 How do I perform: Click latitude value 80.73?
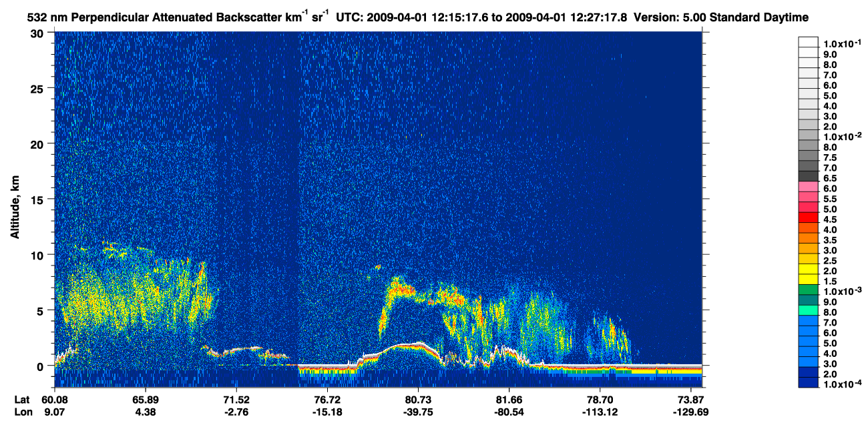click(x=418, y=399)
